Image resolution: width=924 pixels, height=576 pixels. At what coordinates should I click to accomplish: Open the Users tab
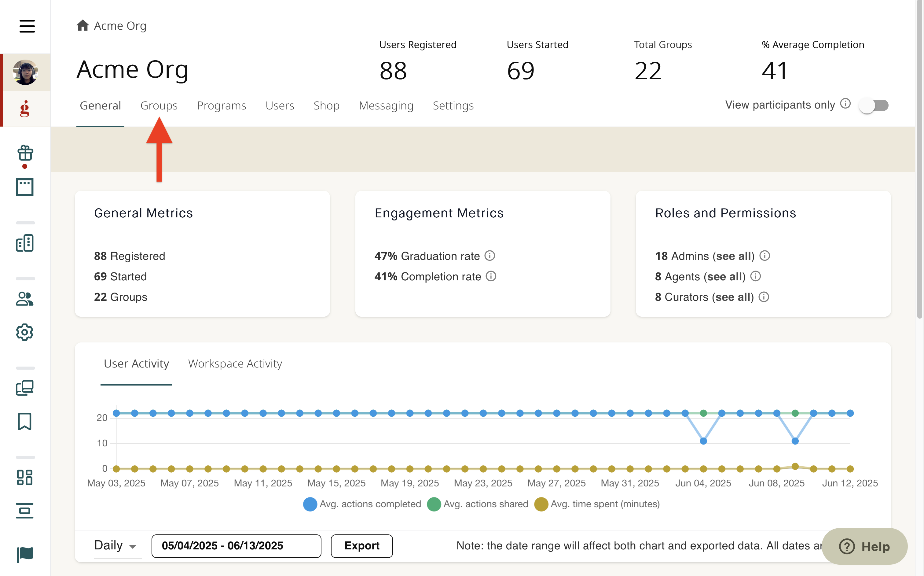coord(280,105)
